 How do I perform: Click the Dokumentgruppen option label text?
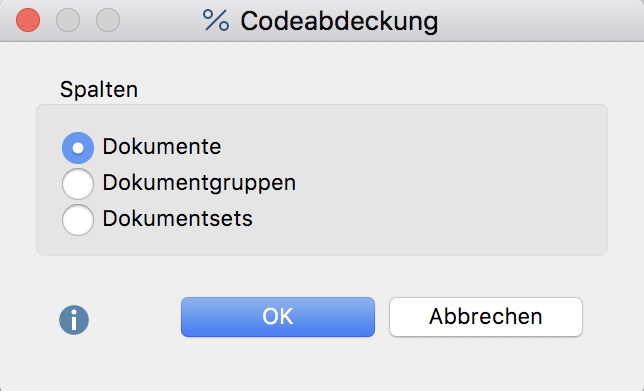[199, 183]
